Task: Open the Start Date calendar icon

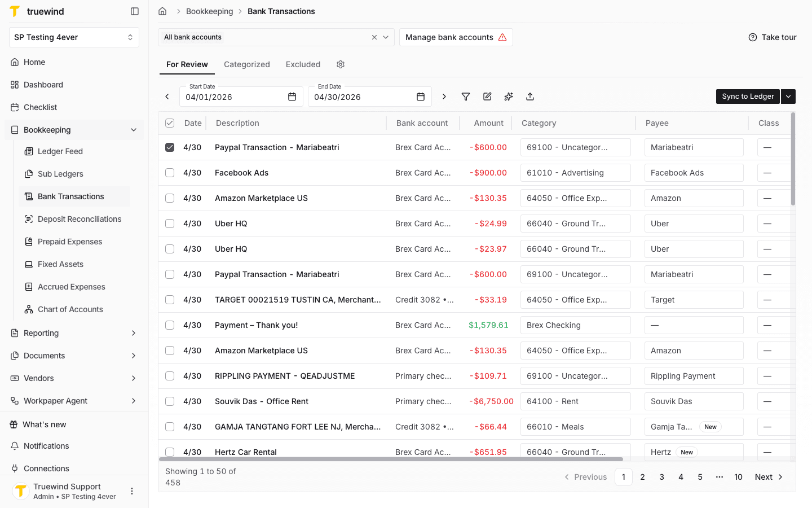Action: (292, 97)
